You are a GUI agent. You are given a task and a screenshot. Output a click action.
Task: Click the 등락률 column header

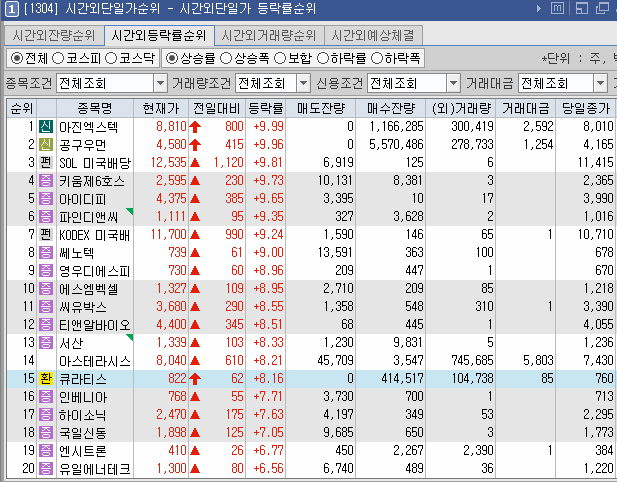coord(266,108)
